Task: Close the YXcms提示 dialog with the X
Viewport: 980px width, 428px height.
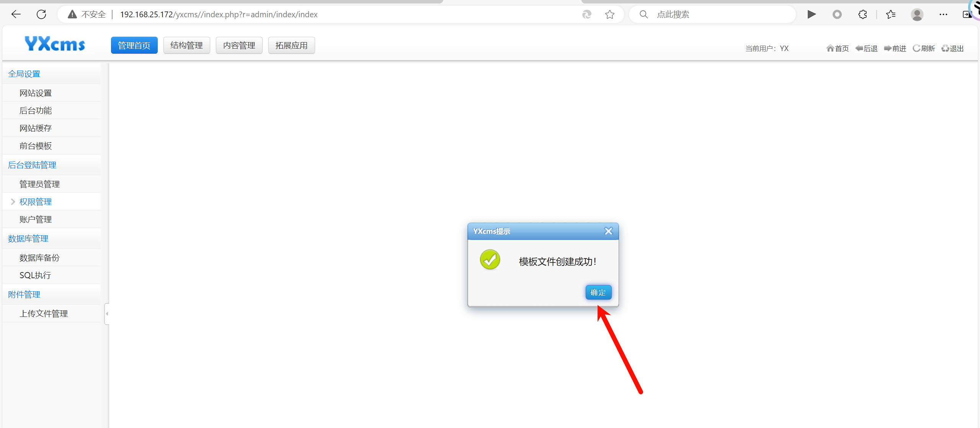Action: [608, 231]
